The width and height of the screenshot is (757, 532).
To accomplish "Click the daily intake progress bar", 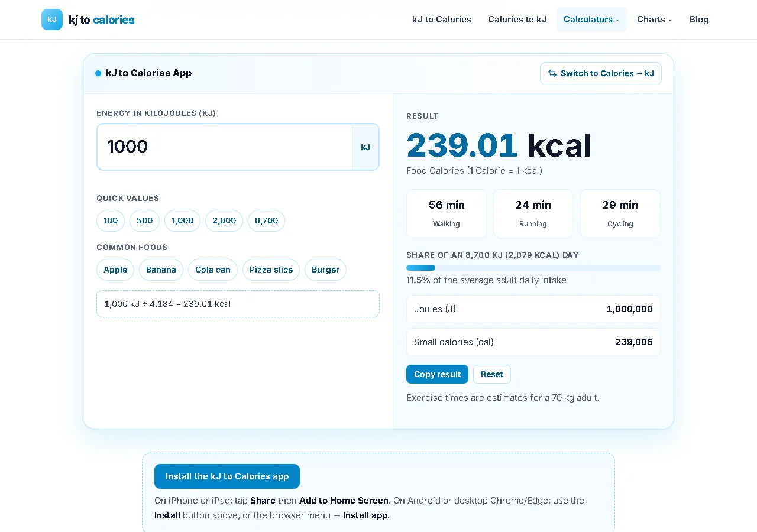I will pos(533,268).
